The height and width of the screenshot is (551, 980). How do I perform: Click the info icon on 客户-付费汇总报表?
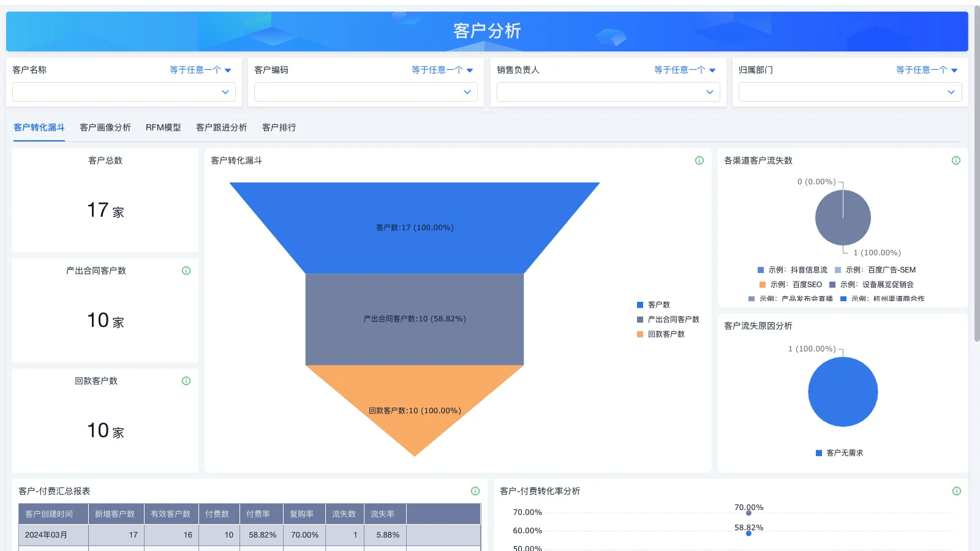475,490
